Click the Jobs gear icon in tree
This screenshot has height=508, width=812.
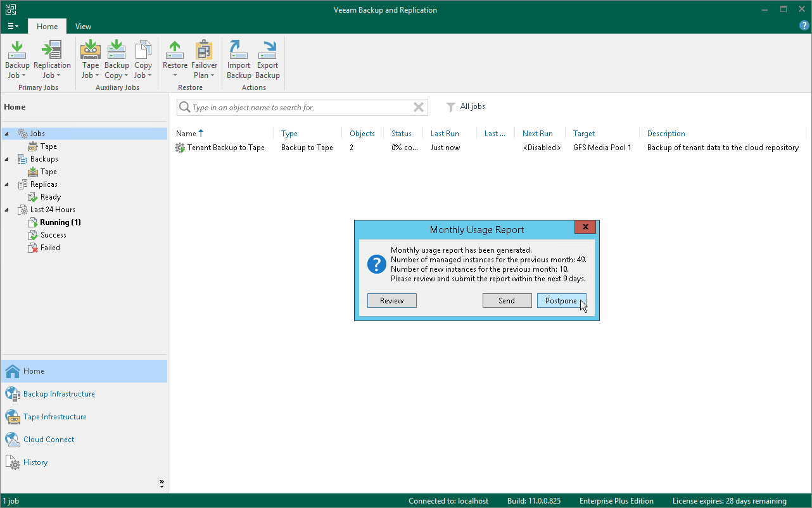(x=22, y=134)
